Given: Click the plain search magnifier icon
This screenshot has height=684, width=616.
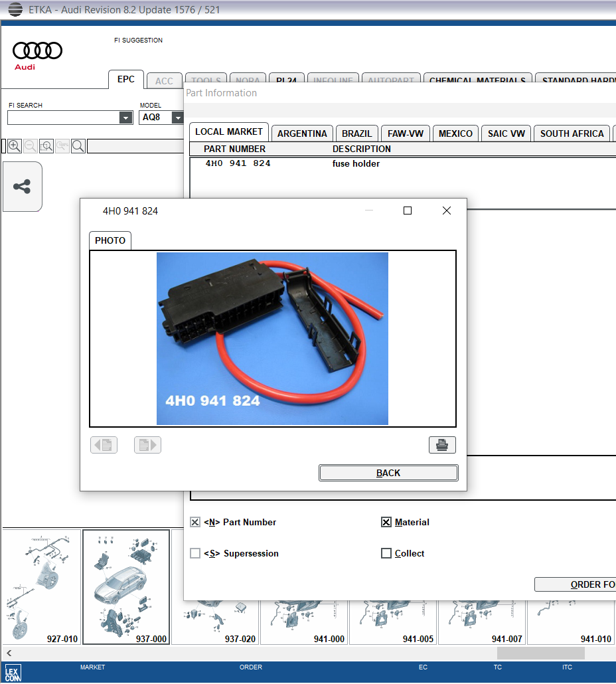Looking at the screenshot, I should pos(78,146).
